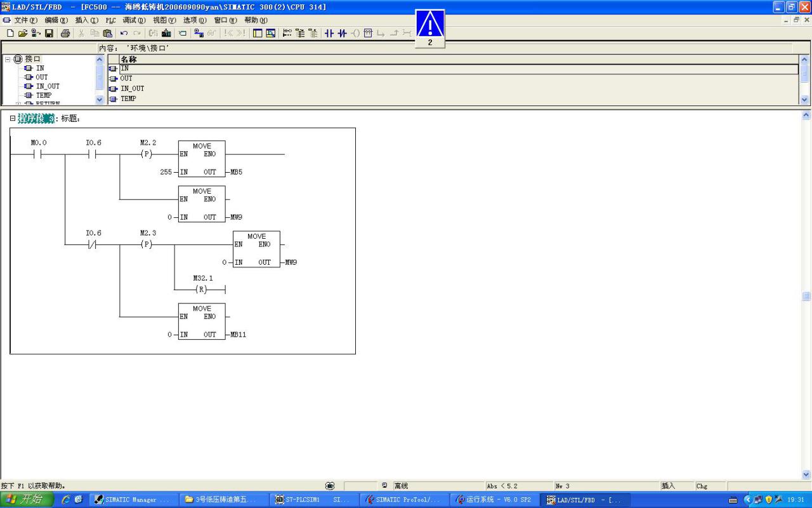Open the 调试 menu

click(134, 20)
